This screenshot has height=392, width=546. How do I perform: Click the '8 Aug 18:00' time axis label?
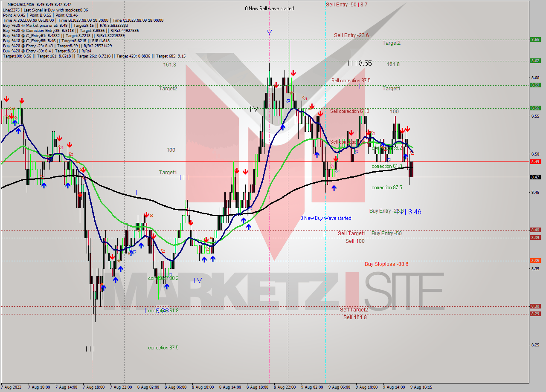[257, 387]
